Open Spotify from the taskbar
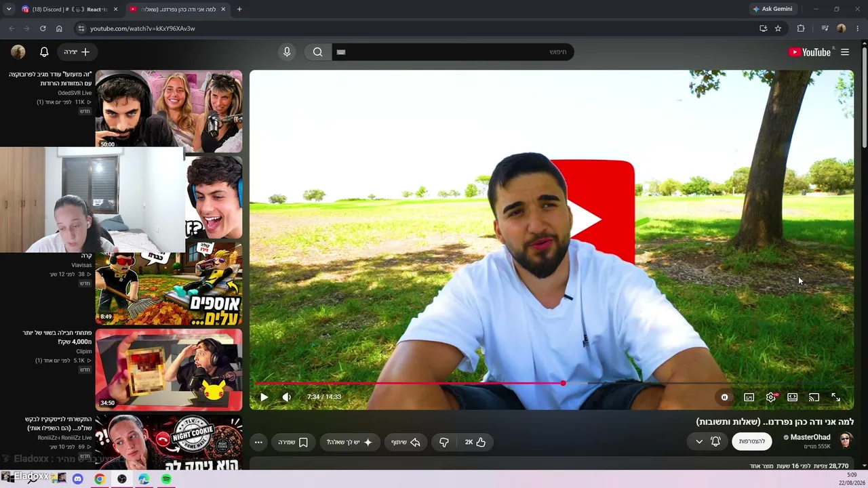Viewport: 868px width, 488px height. (x=166, y=479)
